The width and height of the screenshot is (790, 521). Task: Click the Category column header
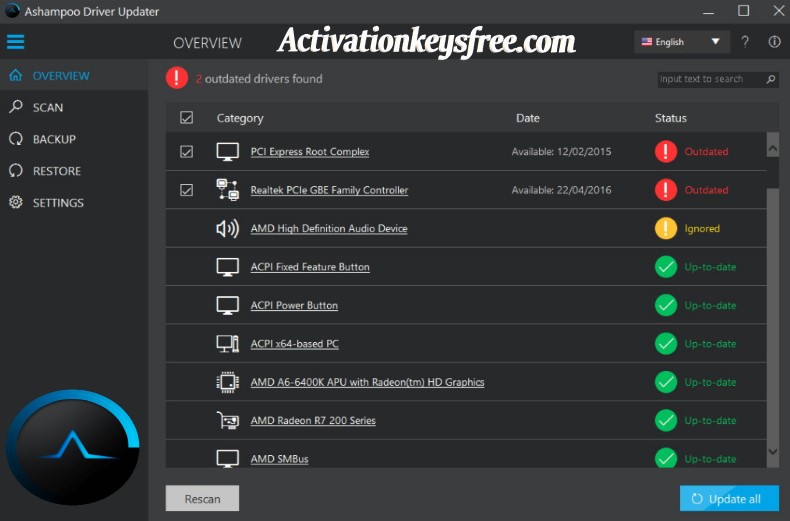[x=240, y=118]
